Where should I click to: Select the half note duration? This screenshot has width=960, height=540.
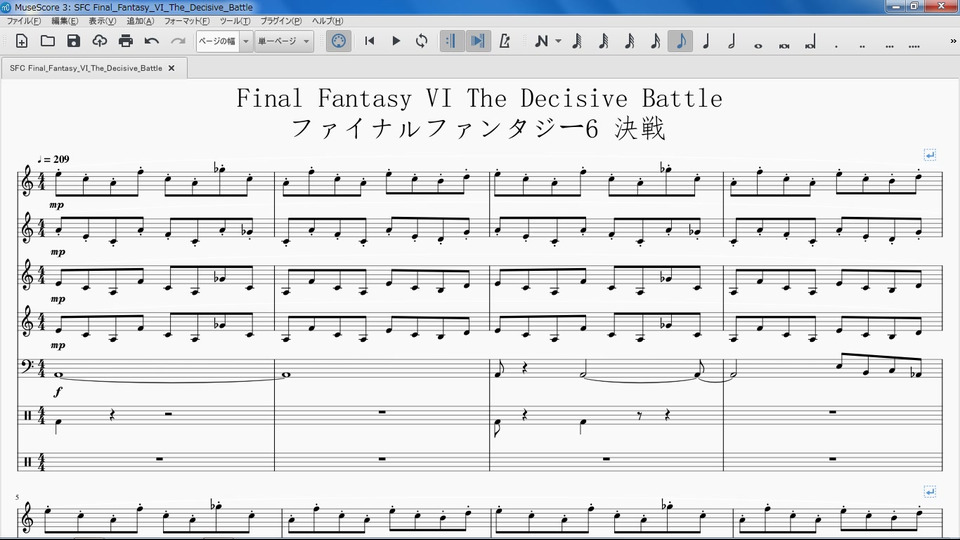point(732,41)
